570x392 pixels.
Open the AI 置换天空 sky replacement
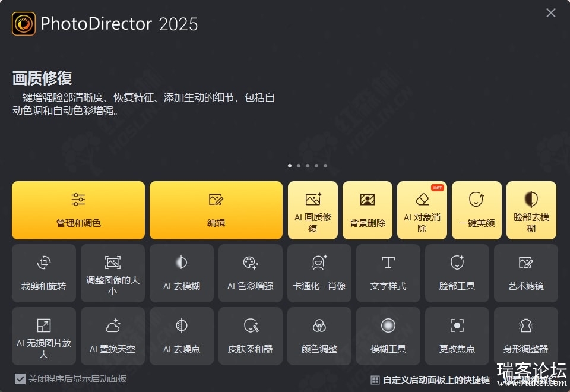[113, 336]
